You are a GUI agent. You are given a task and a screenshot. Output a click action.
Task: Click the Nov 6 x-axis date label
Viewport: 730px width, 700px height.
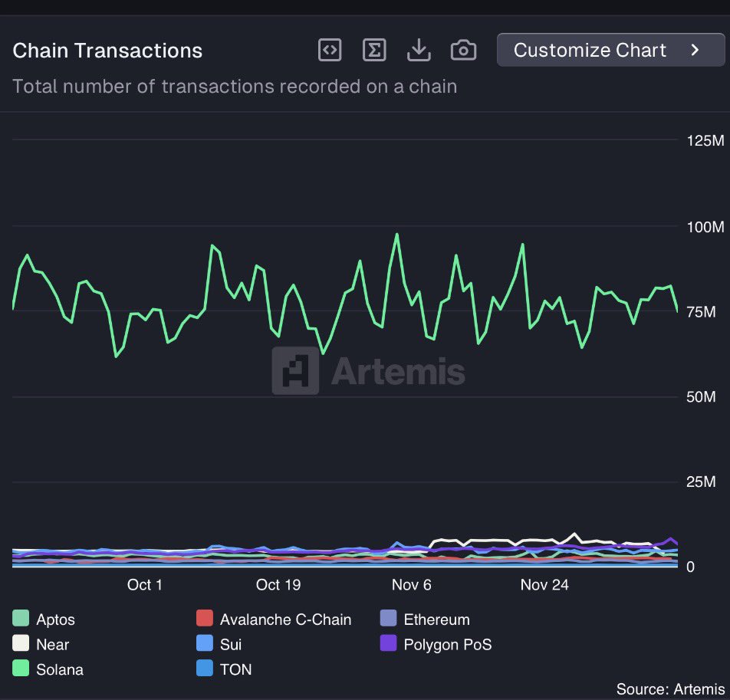coord(412,585)
